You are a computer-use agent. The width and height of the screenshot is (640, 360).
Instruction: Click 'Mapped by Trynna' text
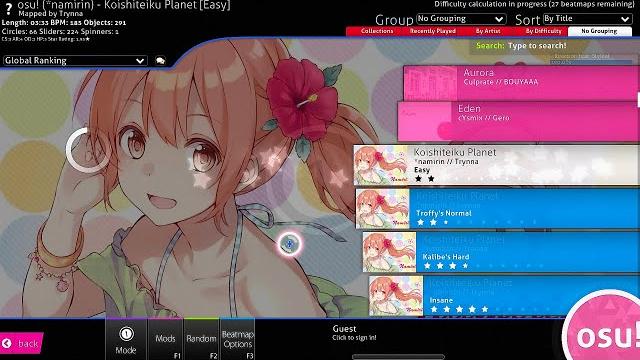50,14
